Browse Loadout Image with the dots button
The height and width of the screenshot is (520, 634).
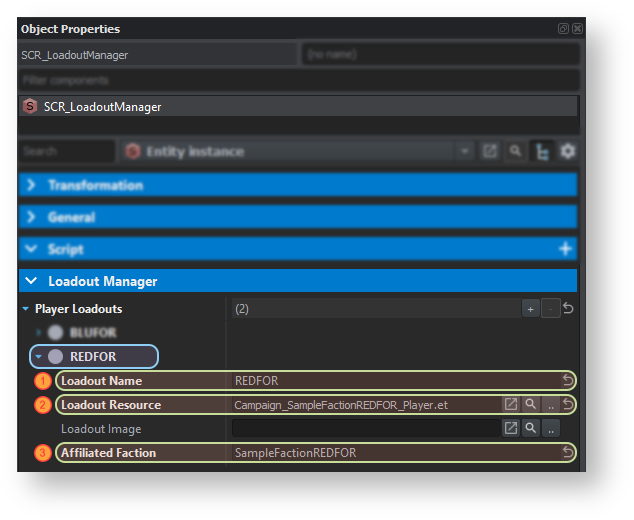(551, 428)
